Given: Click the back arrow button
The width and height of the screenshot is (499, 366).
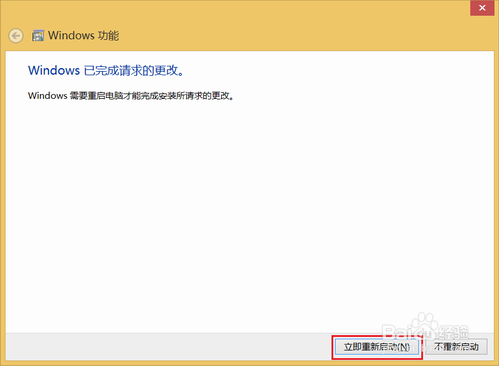Looking at the screenshot, I should pos(16,36).
